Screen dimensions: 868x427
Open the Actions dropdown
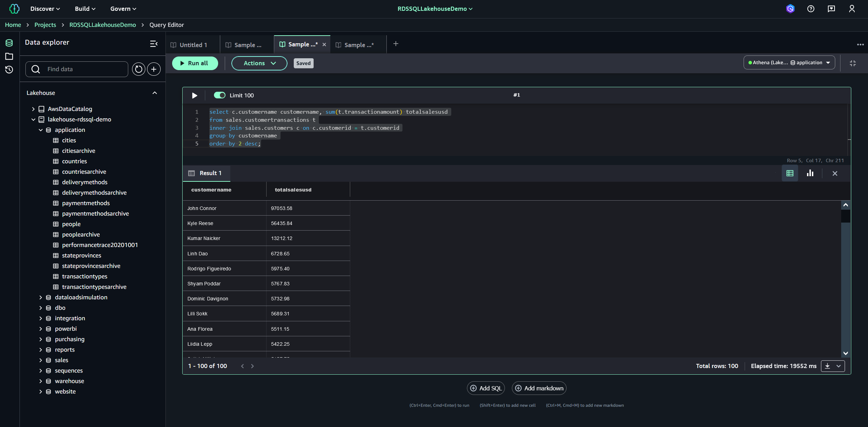coord(259,63)
